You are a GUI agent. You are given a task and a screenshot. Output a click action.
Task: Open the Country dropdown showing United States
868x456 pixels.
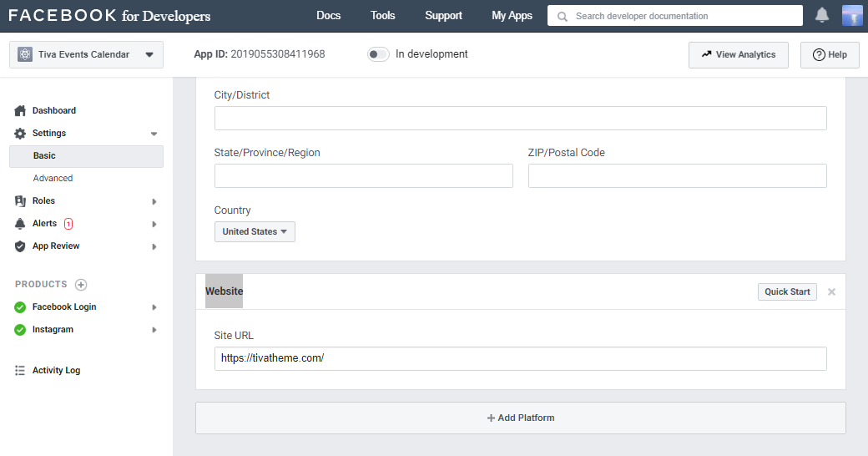tap(255, 232)
